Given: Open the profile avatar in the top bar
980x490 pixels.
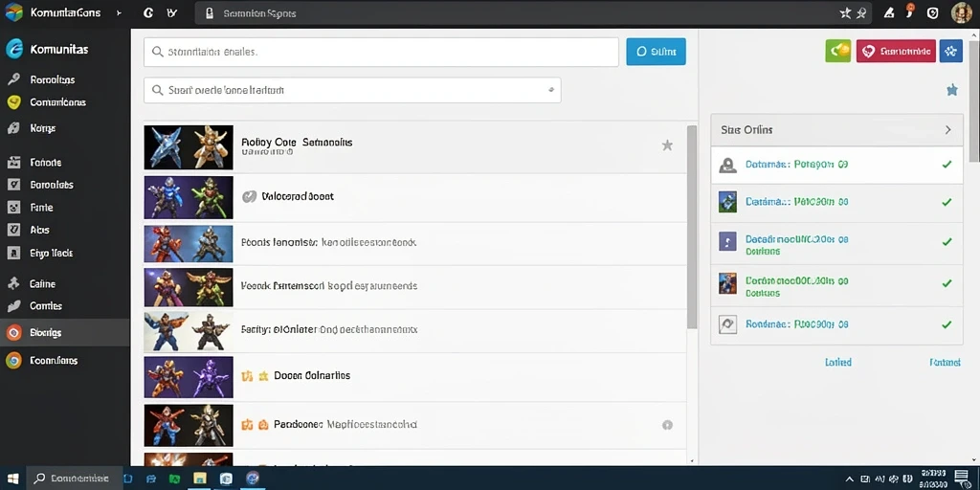Looking at the screenshot, I should tap(961, 12).
